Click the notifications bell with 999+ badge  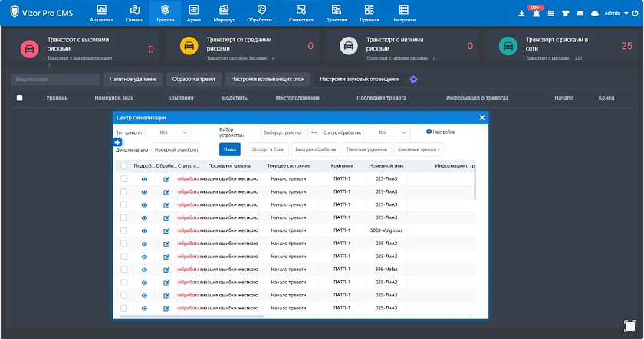tap(536, 13)
